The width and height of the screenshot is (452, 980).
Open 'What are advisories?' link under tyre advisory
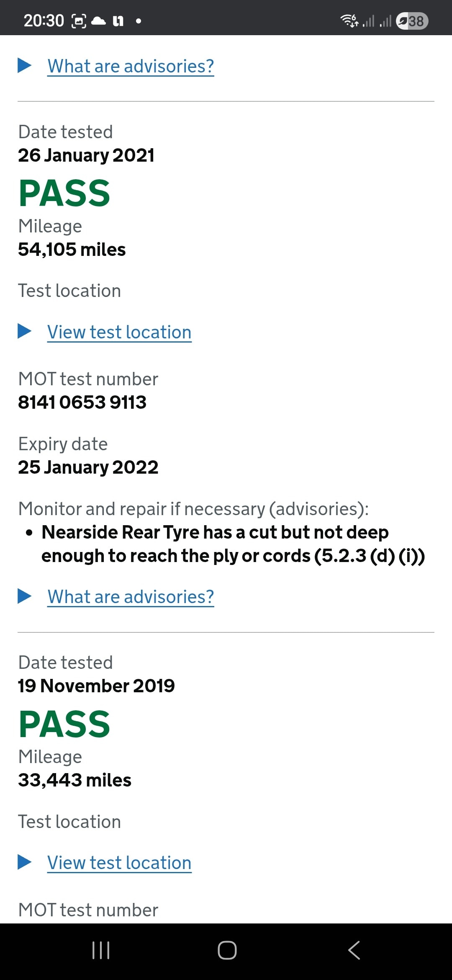click(x=131, y=596)
